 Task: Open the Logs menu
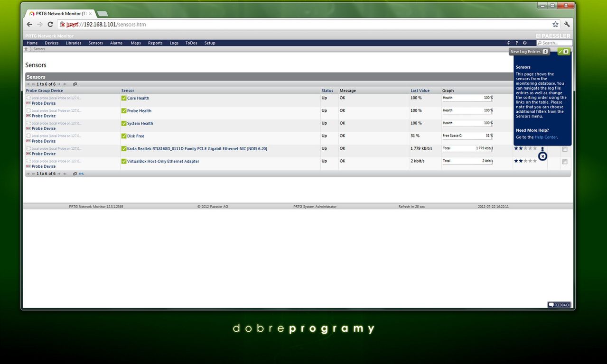point(174,43)
